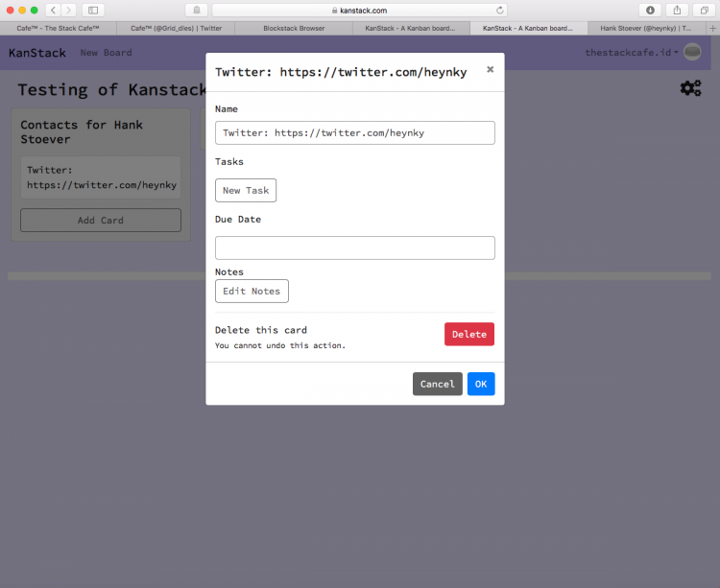
Task: Click the dialog title Twitter heynky heading
Action: point(341,72)
